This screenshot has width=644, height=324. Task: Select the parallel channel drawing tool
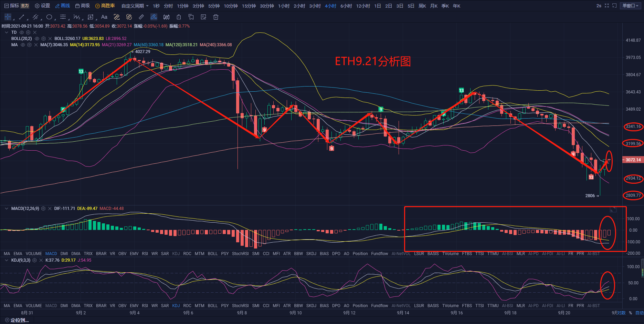pos(35,17)
